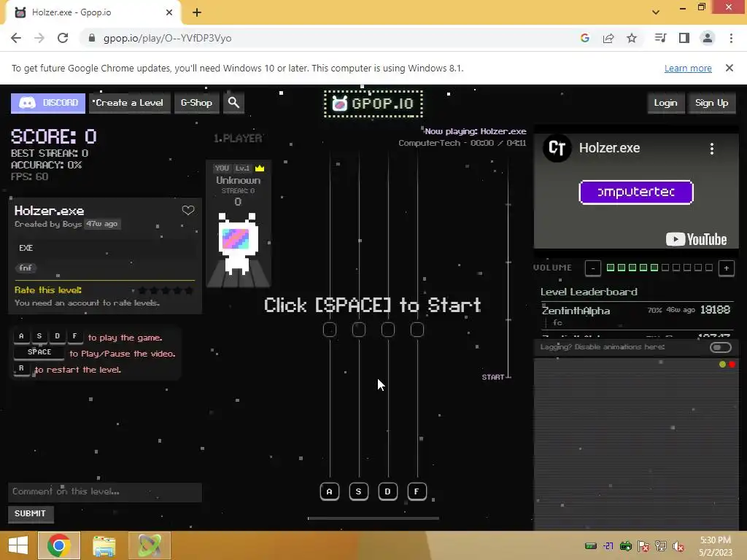This screenshot has width=747, height=560.
Task: Click the gold crown beside Lv.1
Action: (260, 168)
